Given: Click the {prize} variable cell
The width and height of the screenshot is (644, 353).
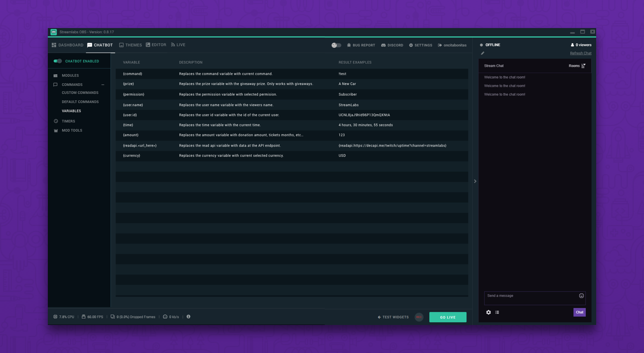Looking at the screenshot, I should tap(128, 84).
